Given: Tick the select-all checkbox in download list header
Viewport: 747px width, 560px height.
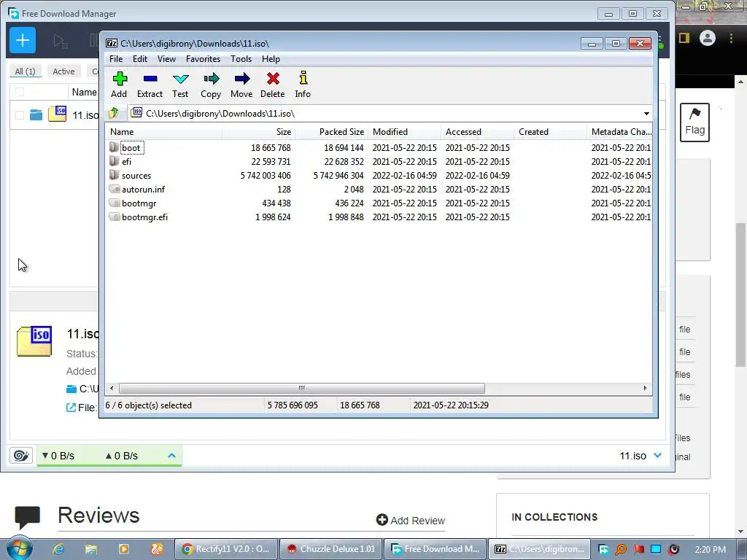Looking at the screenshot, I should coord(20,92).
